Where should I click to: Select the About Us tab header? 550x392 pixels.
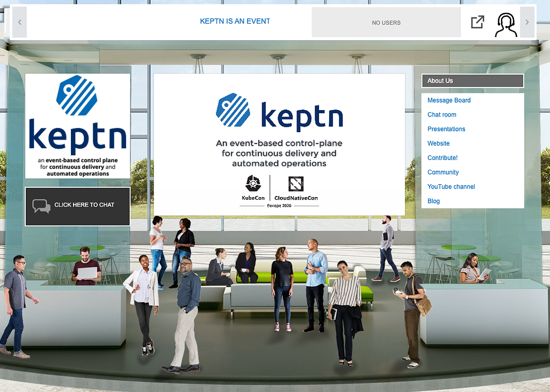[473, 81]
